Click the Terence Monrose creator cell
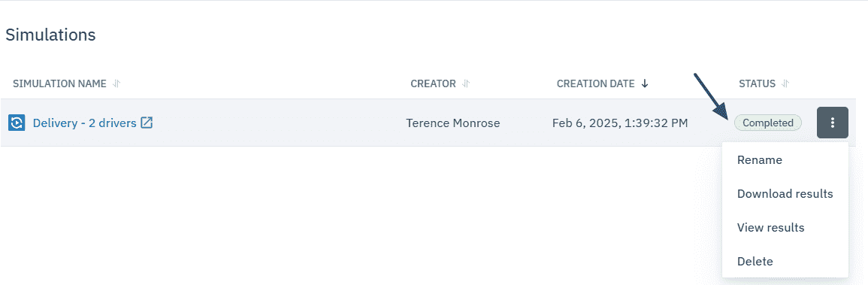868x285 pixels. (453, 123)
